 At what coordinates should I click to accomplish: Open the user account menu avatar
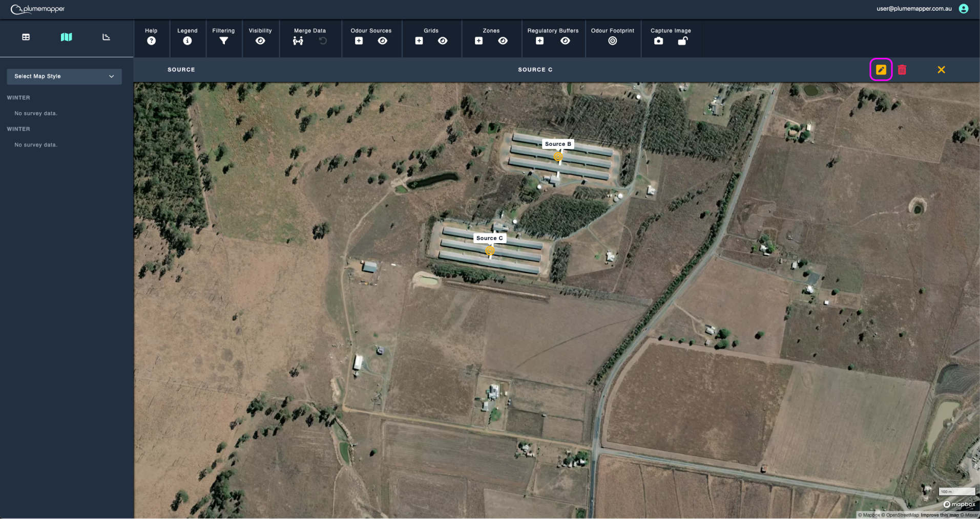964,9
